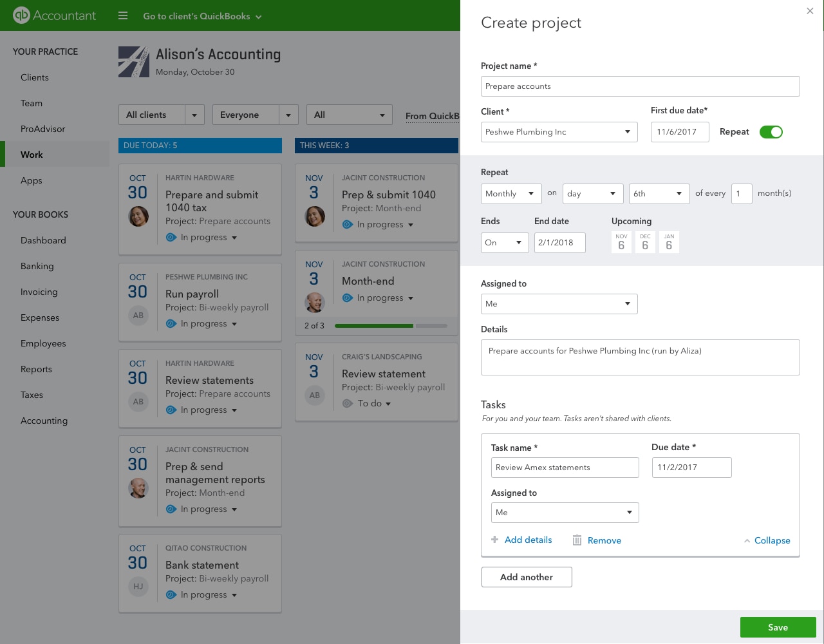Open ProAdvisor in sidebar
The height and width of the screenshot is (644, 824).
tap(43, 129)
